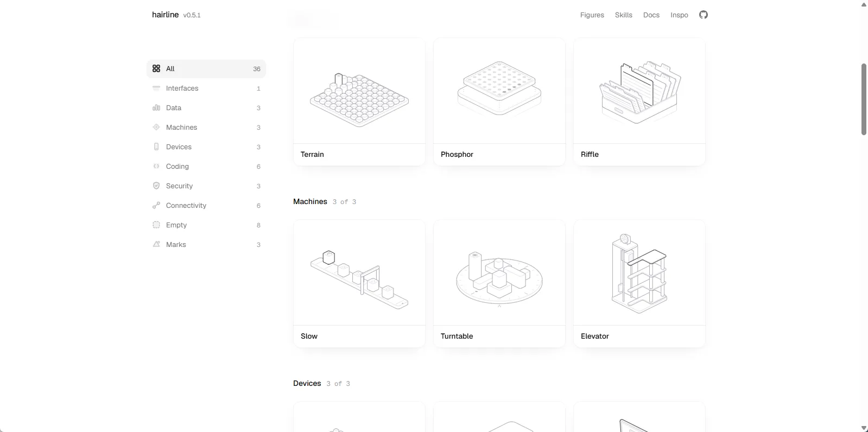Click the Machines category icon
868x432 pixels.
coord(156,127)
